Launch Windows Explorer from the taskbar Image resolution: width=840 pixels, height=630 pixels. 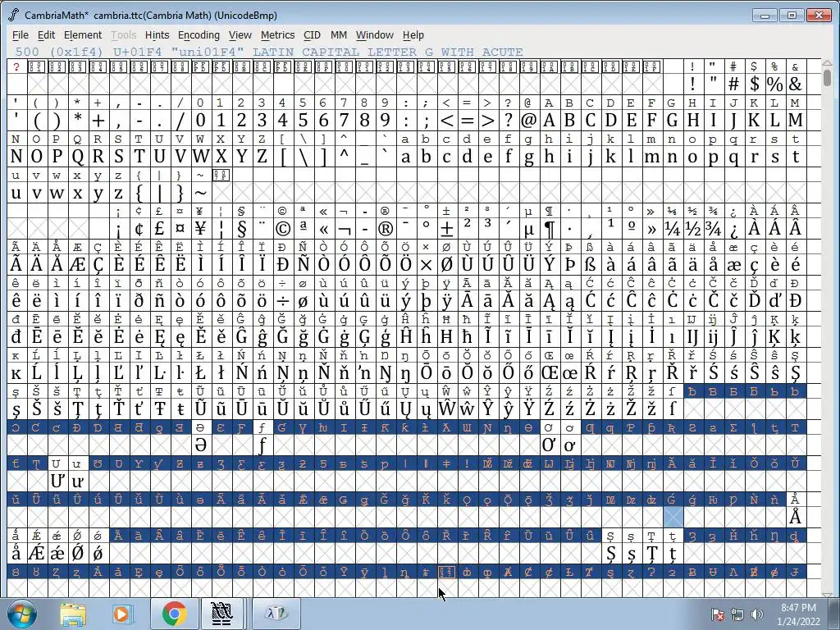pyautogui.click(x=73, y=614)
